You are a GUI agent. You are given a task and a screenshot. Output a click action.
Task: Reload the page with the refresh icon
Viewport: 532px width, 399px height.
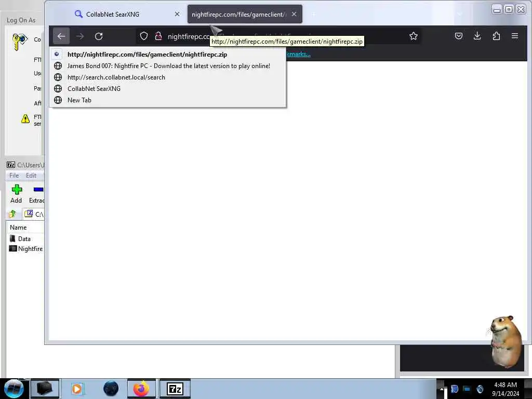(99, 36)
